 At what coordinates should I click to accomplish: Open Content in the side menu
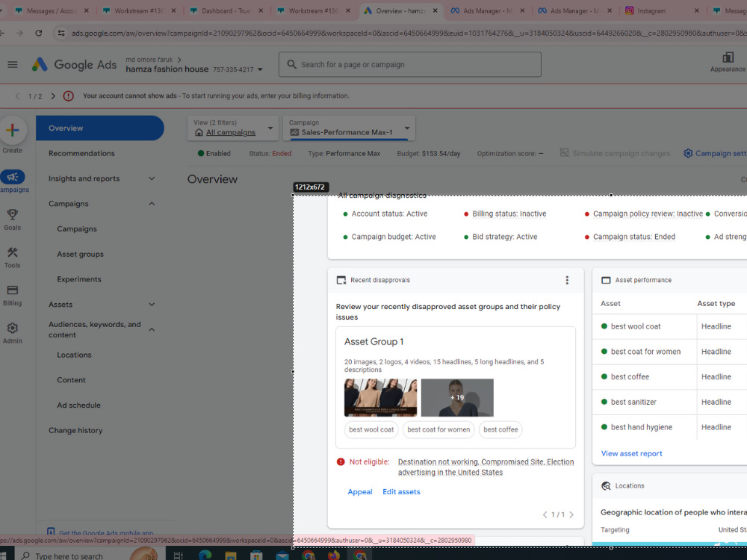71,380
